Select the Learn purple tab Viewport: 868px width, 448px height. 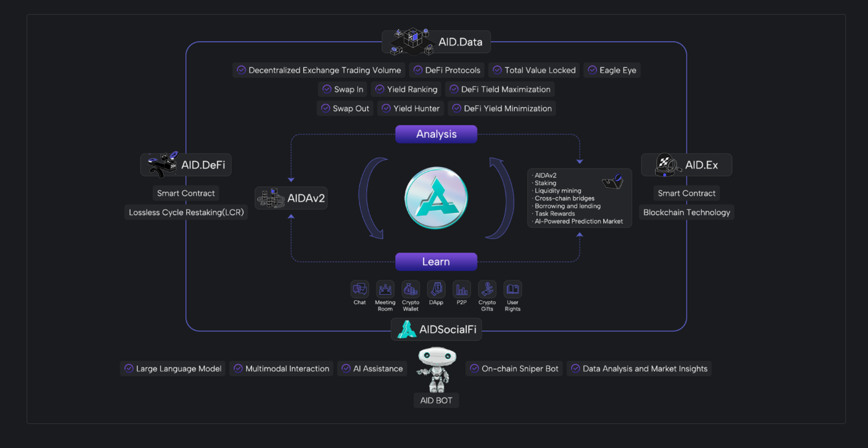pos(436,262)
